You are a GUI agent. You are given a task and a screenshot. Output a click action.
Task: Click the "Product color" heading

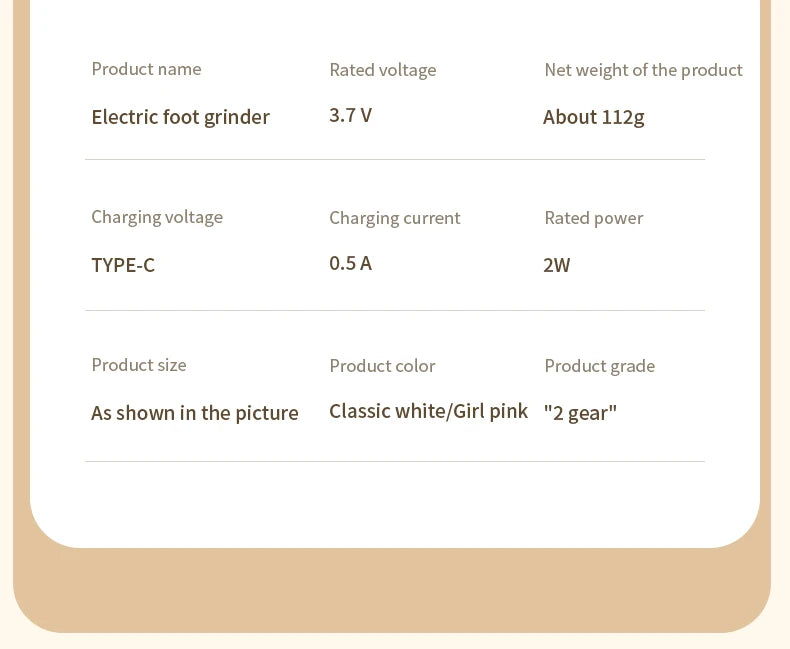pos(382,366)
